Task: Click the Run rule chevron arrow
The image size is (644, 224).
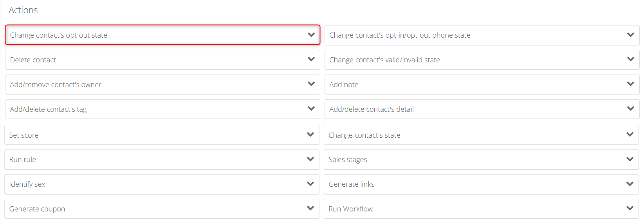Action: click(310, 159)
